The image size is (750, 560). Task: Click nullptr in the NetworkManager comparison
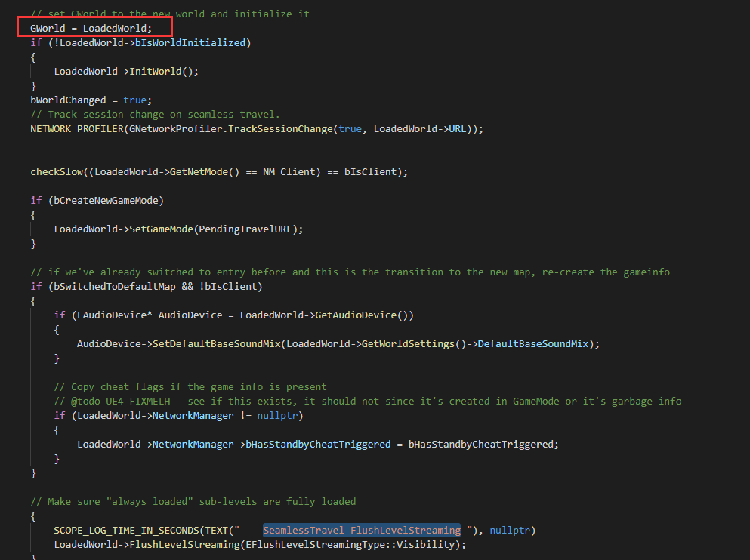click(279, 415)
